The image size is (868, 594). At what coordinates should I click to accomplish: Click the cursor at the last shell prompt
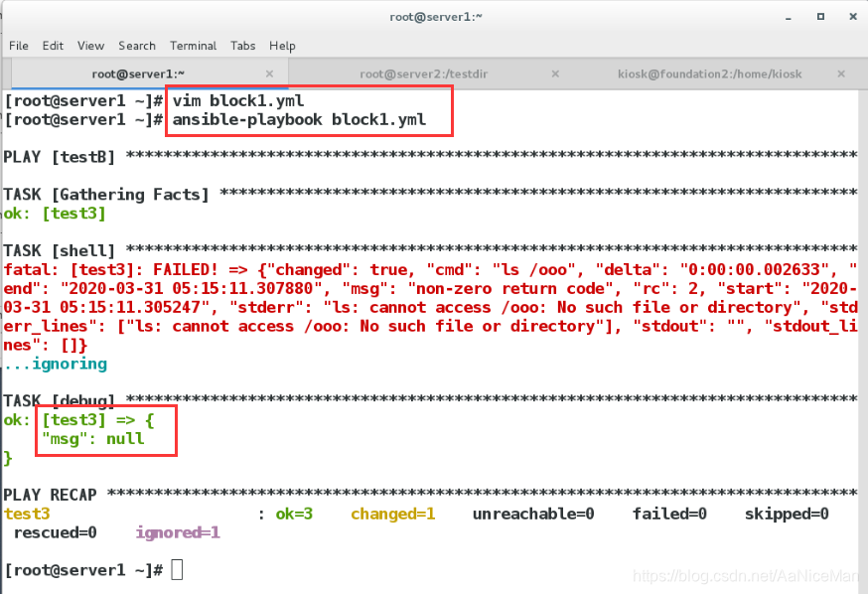click(x=177, y=569)
